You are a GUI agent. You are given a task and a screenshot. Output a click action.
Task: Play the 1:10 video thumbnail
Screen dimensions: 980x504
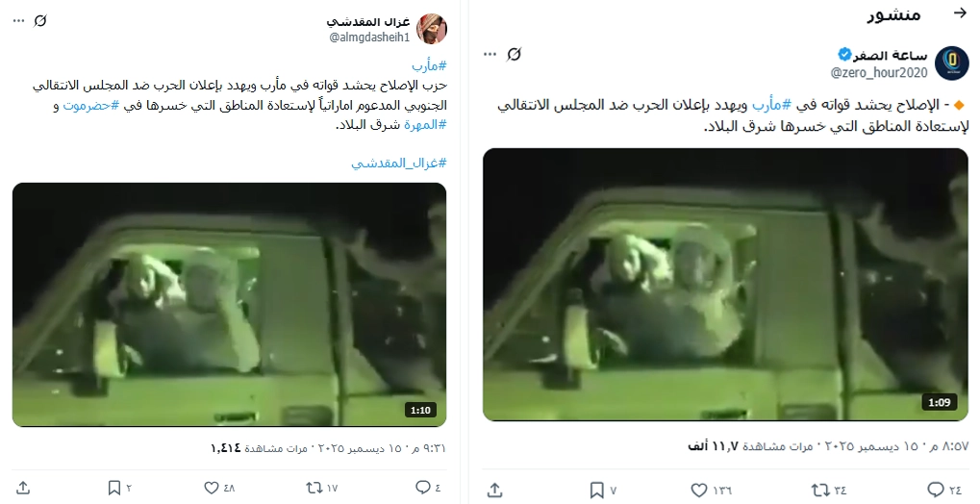pyautogui.click(x=230, y=305)
